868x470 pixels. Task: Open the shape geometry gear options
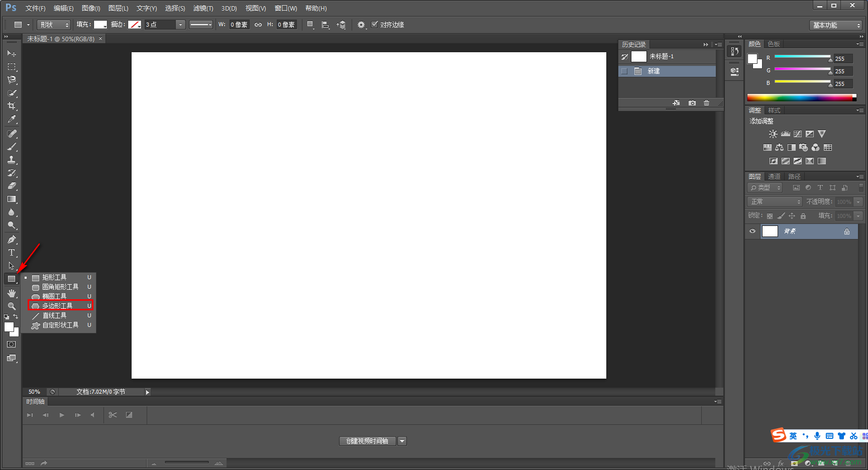[361, 25]
